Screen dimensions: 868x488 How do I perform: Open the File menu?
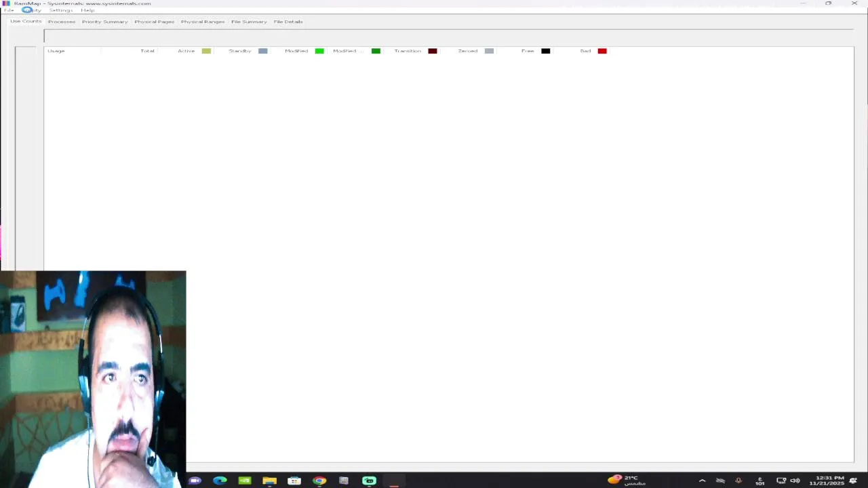click(x=9, y=10)
